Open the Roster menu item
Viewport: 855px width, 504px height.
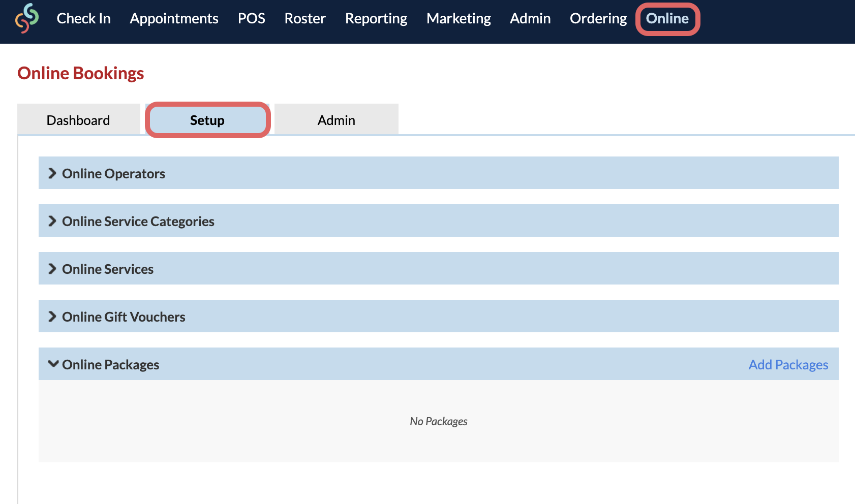tap(305, 19)
